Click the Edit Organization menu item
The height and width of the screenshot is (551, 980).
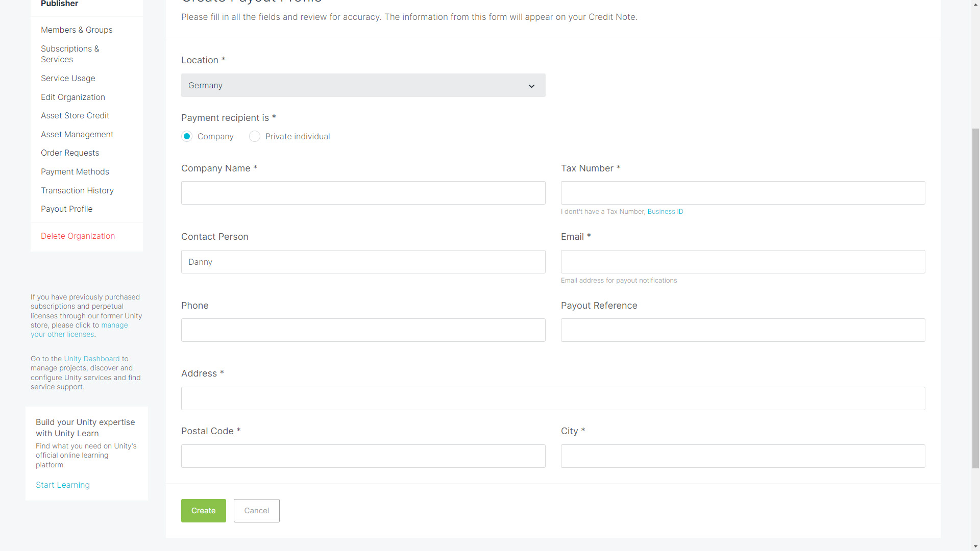(x=72, y=97)
